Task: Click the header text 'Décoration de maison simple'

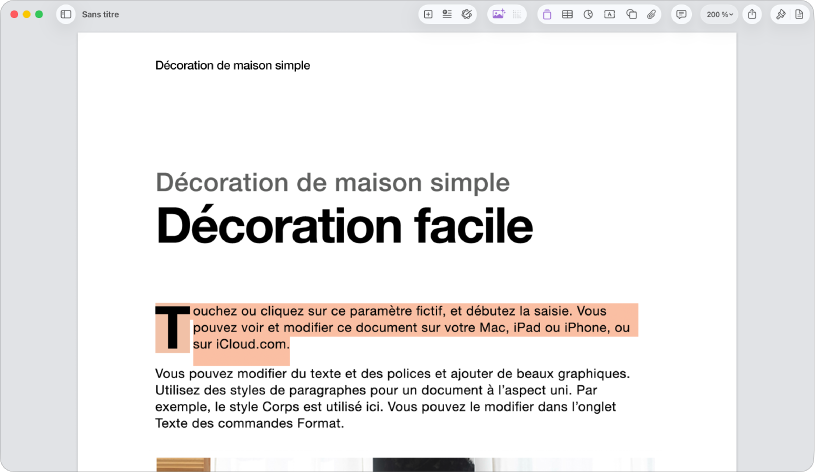Action: (232, 66)
